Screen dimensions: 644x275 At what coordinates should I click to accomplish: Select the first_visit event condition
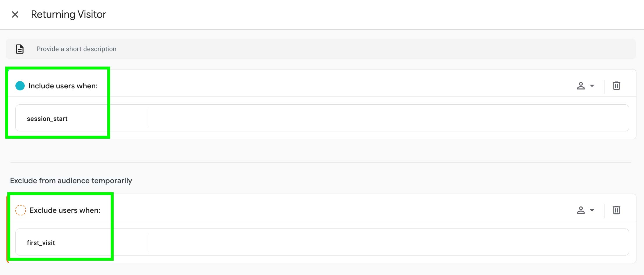click(41, 242)
